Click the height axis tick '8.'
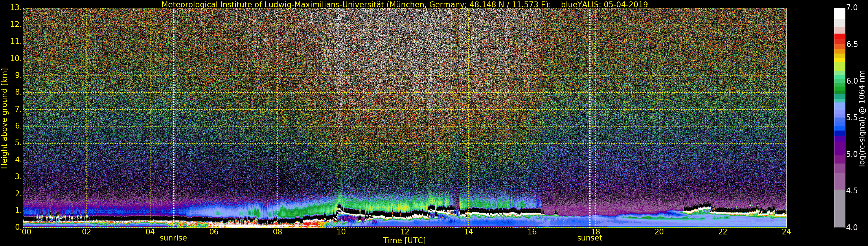868x246 pixels. click(18, 92)
